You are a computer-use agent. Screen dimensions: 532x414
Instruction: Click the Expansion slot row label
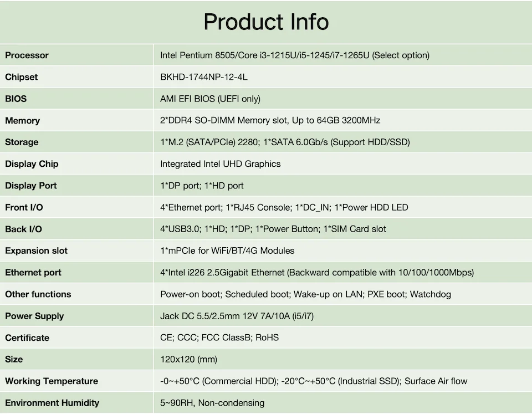[36, 251]
